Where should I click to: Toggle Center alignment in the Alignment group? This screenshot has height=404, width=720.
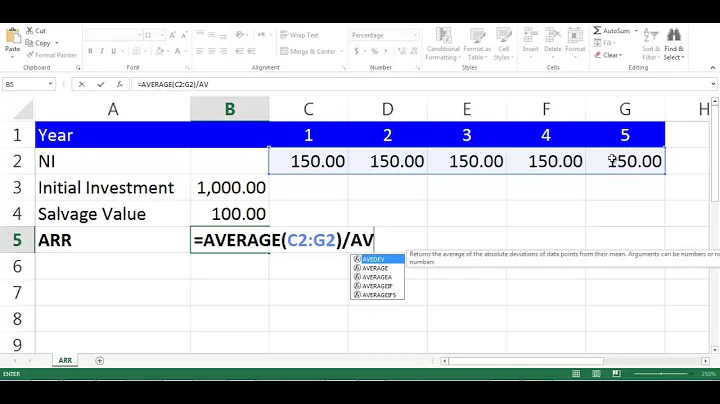(211, 51)
